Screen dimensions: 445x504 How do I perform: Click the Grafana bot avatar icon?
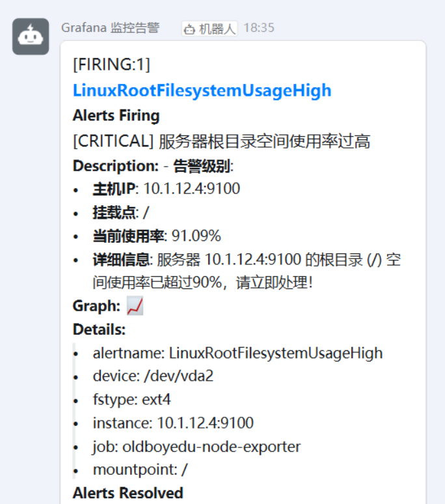point(31,36)
